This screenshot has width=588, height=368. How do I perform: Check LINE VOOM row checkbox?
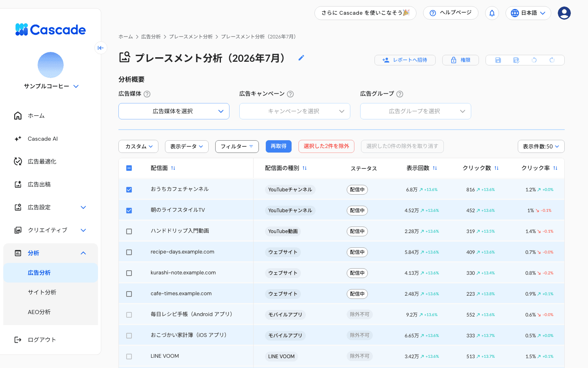click(129, 357)
